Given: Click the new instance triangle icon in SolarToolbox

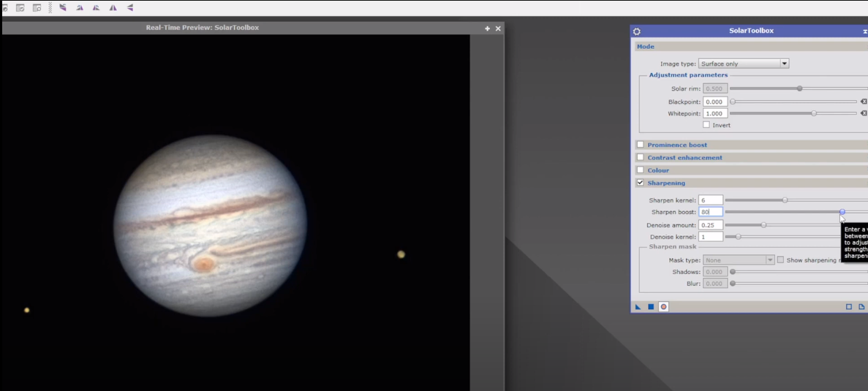Looking at the screenshot, I should (x=638, y=307).
